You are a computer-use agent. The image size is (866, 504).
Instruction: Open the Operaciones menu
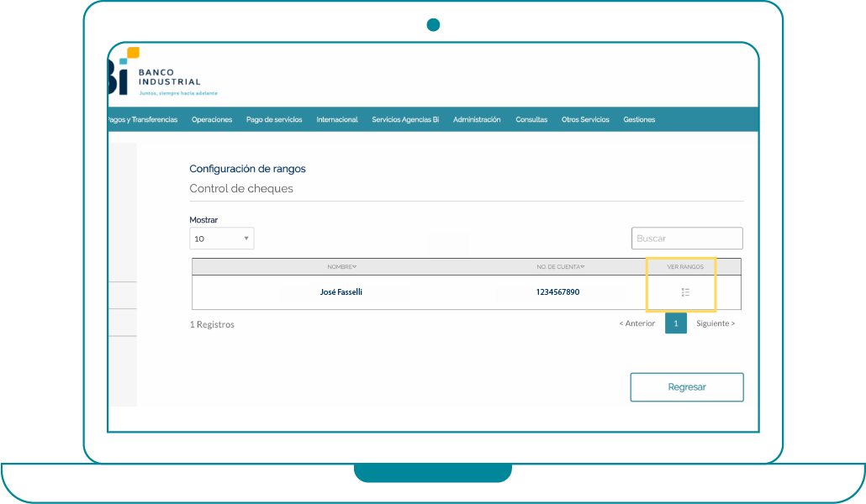click(212, 119)
